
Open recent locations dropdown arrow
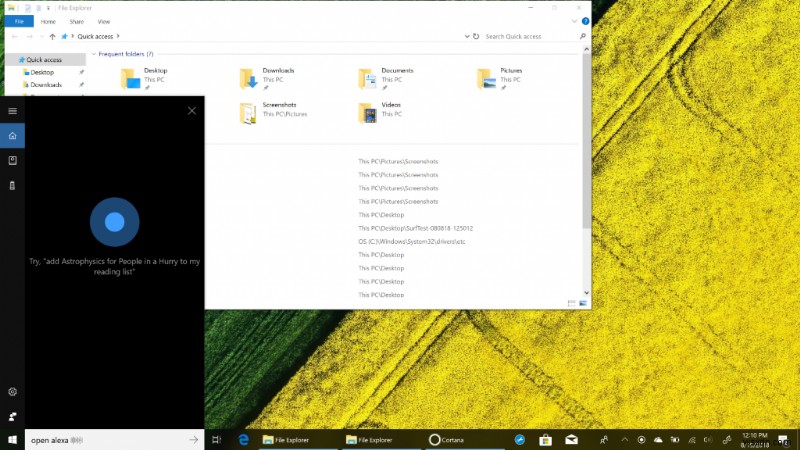41,36
